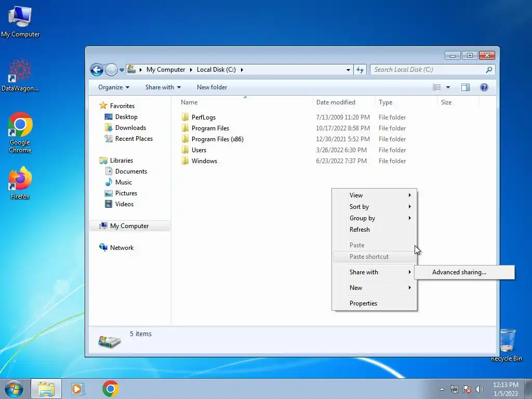Open the Organize dropdown menu
The width and height of the screenshot is (532, 399).
pos(114,87)
